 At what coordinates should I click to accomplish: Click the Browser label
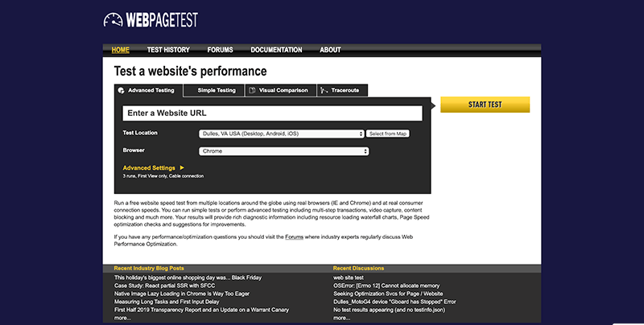[134, 150]
